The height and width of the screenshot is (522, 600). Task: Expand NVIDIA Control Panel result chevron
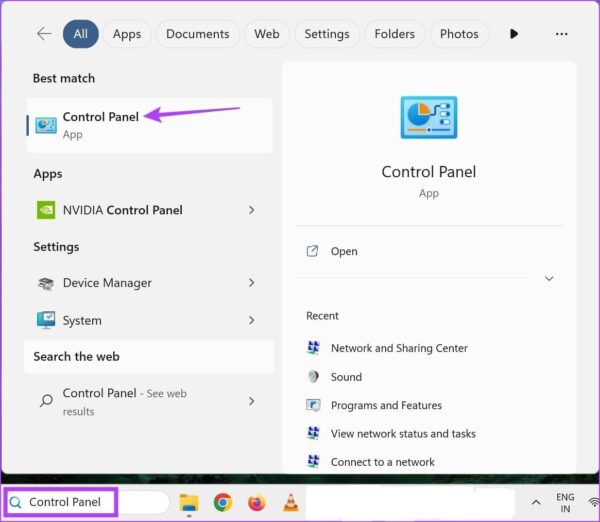[251, 210]
